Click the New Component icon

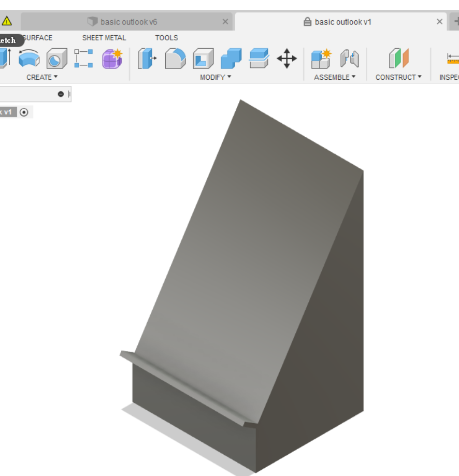(x=321, y=59)
